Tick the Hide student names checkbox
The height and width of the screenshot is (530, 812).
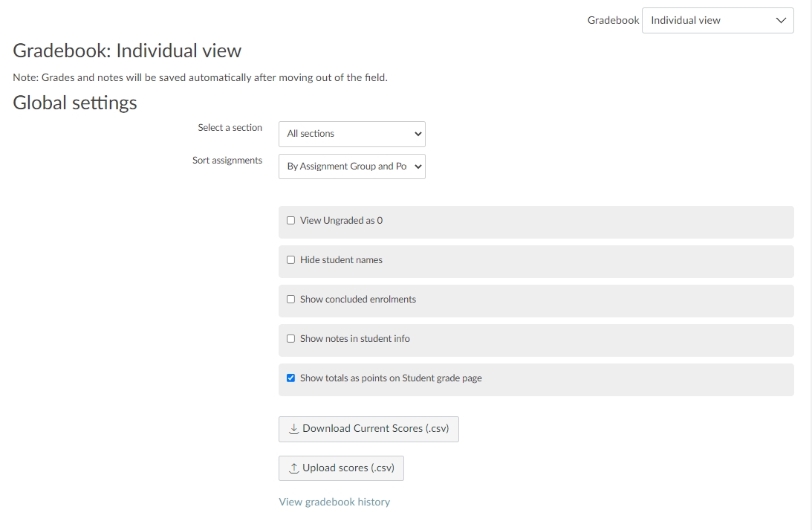290,260
